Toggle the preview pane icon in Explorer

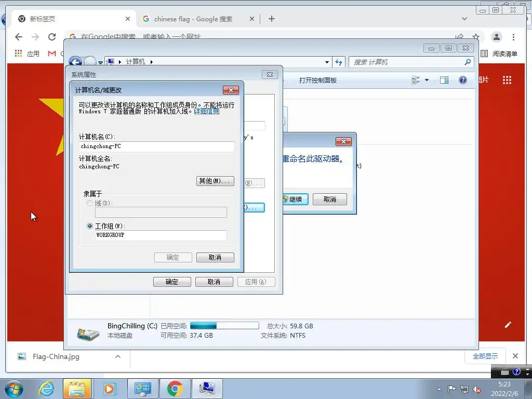coord(444,80)
